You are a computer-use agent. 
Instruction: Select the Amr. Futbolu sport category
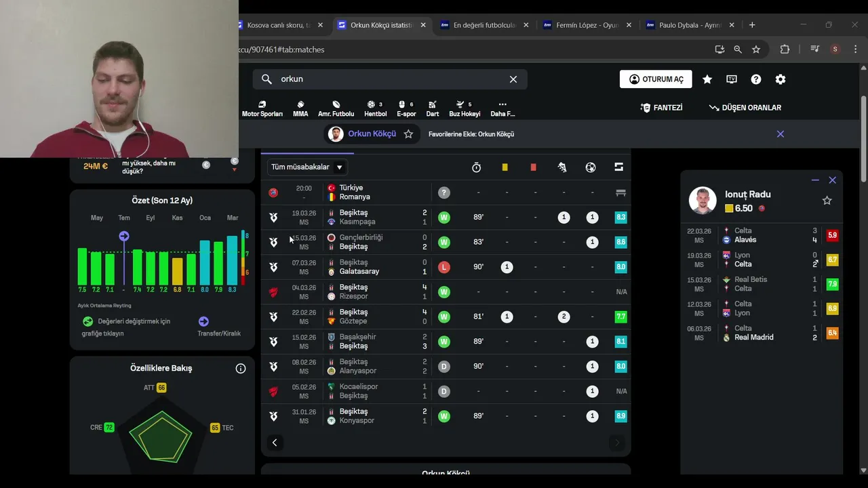pyautogui.click(x=336, y=109)
